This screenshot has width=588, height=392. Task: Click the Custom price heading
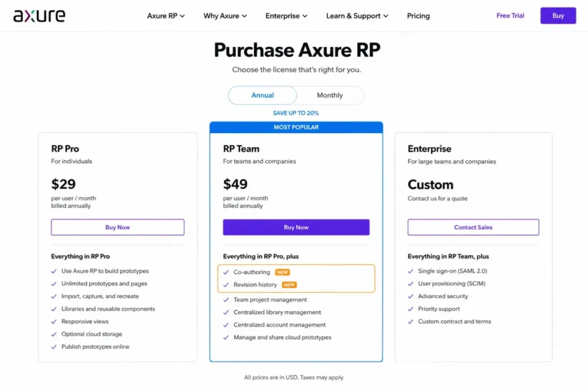431,185
